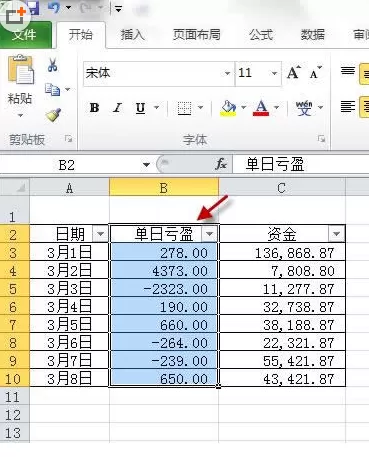369x457 pixels.
Task: Click the font size 11 field
Action: point(252,73)
